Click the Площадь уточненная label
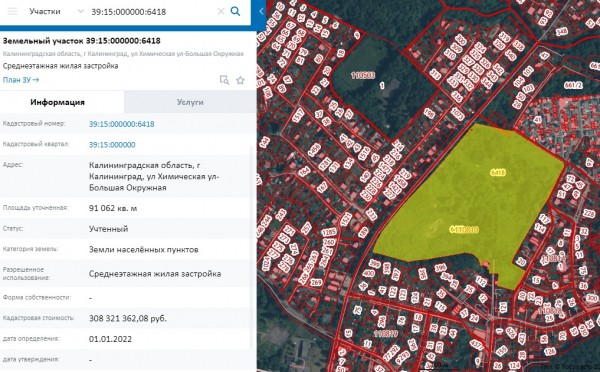Image resolution: width=600 pixels, height=372 pixels. coord(35,207)
